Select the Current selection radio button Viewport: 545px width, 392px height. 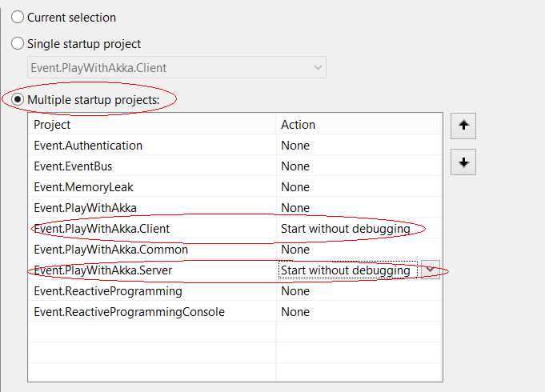pos(18,17)
